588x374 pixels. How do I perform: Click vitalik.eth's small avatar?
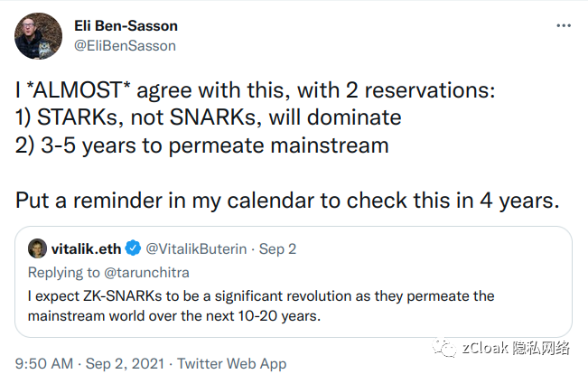click(37, 248)
